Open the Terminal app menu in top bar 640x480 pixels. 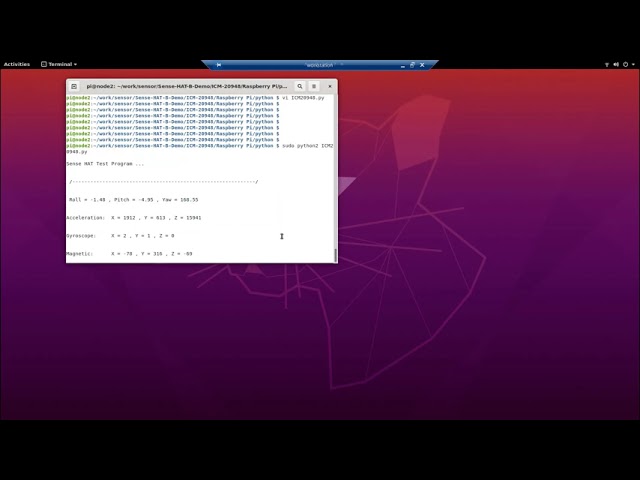coord(58,64)
